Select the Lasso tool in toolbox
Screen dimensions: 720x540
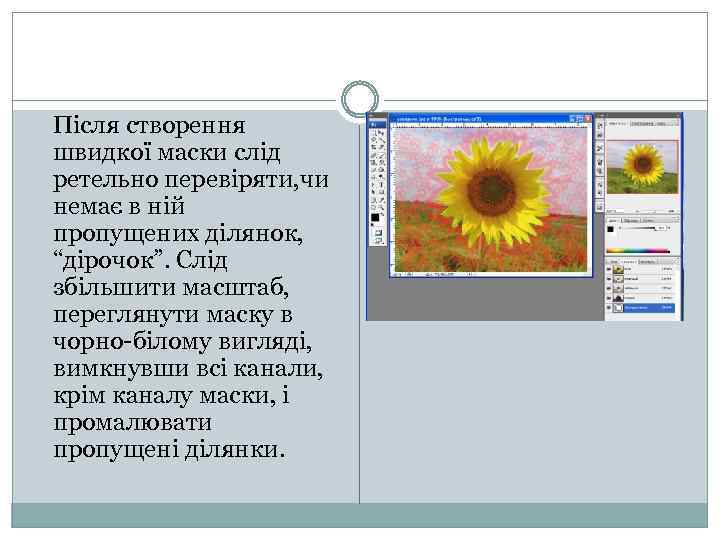pos(373,140)
